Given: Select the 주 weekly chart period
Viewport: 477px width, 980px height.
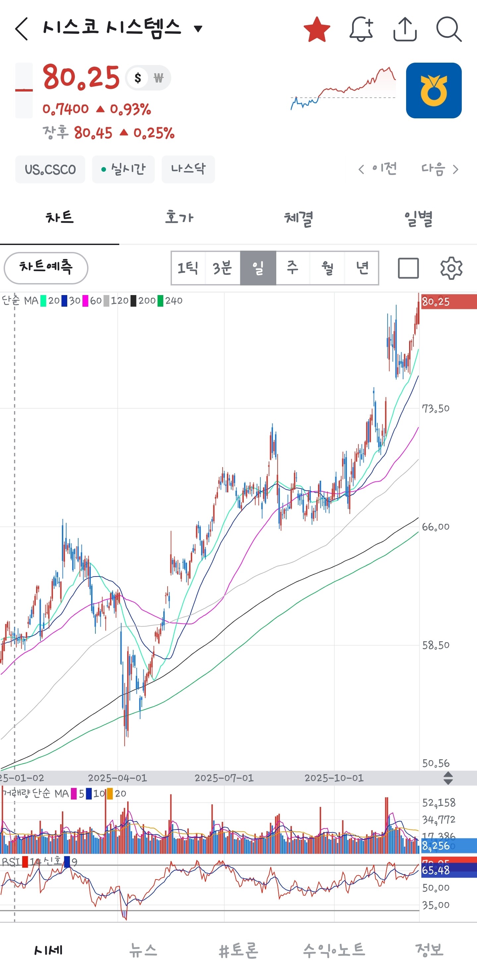Looking at the screenshot, I should tap(293, 268).
